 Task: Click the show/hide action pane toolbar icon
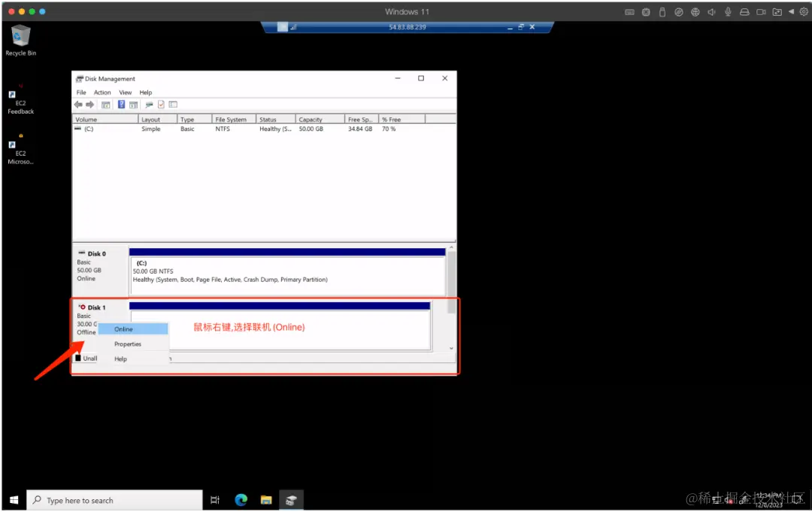(134, 105)
